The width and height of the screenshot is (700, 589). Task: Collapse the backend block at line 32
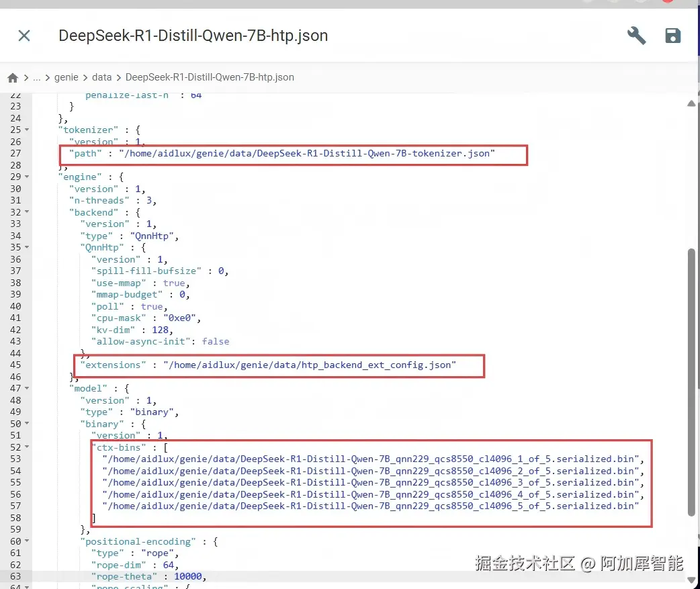27,212
